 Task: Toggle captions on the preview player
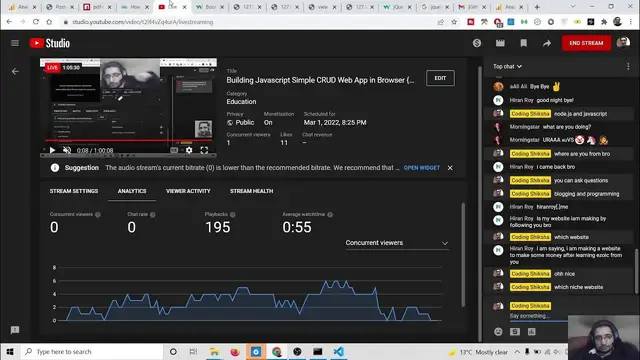pos(174,150)
